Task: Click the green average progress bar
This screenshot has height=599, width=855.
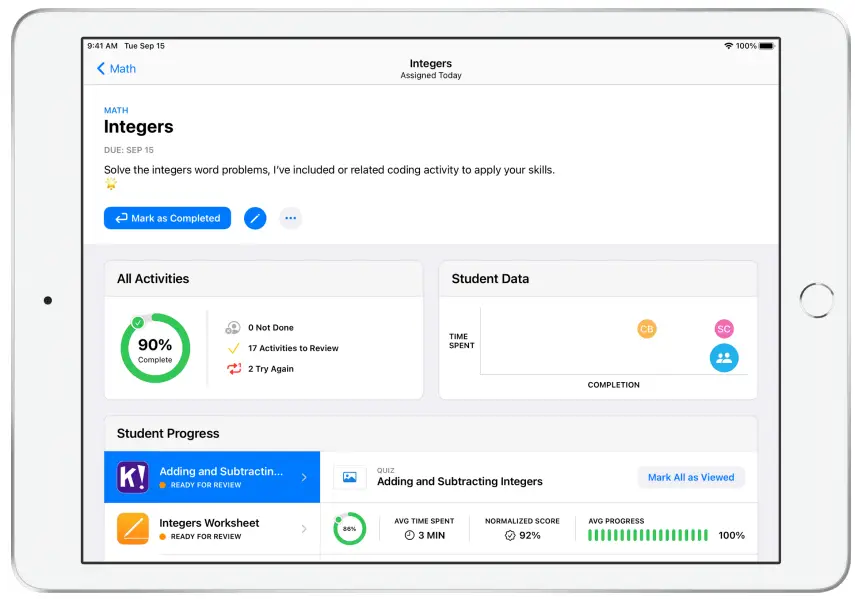Action: pyautogui.click(x=648, y=535)
